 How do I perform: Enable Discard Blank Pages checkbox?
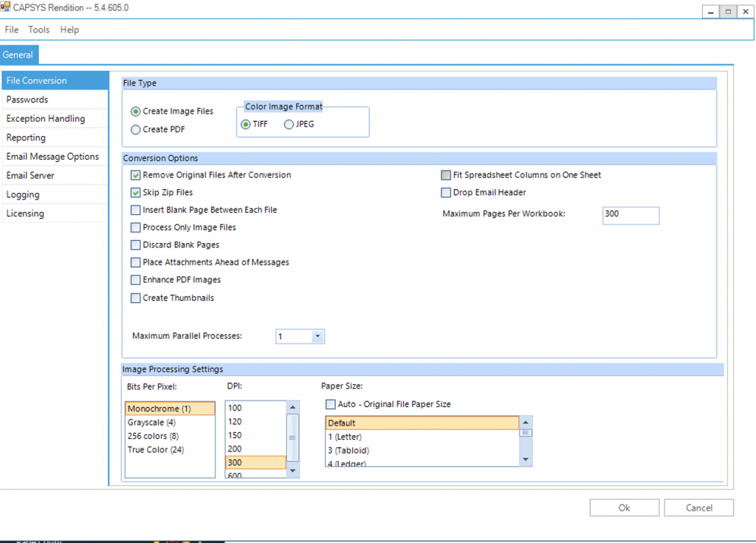(136, 245)
